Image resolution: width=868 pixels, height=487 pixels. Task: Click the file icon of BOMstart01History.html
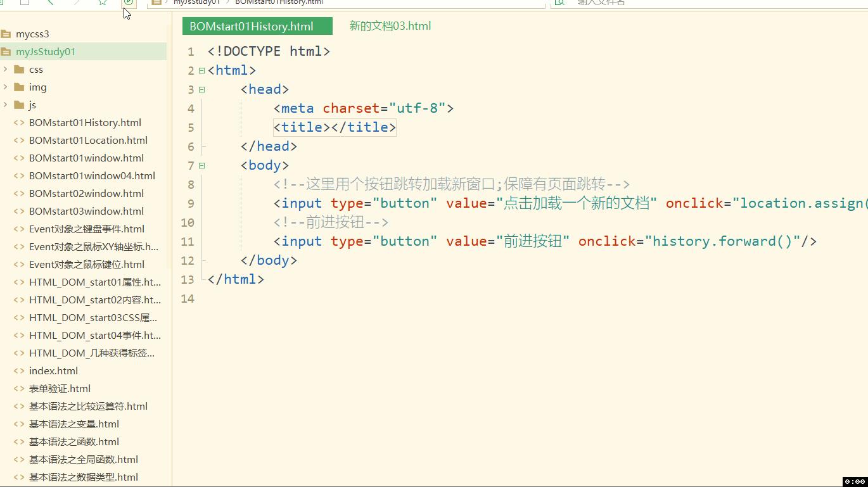[19, 123]
